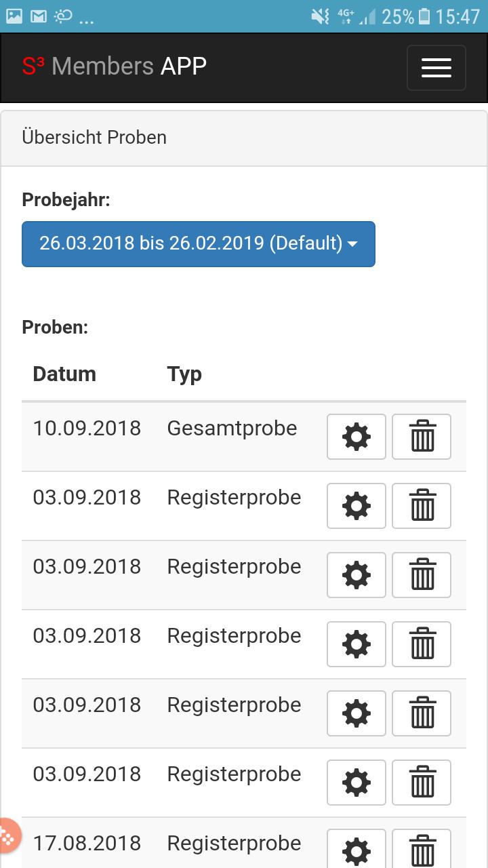488x868 pixels.
Task: Open settings for the 17.08.2018 Registerprobe
Action: (357, 849)
